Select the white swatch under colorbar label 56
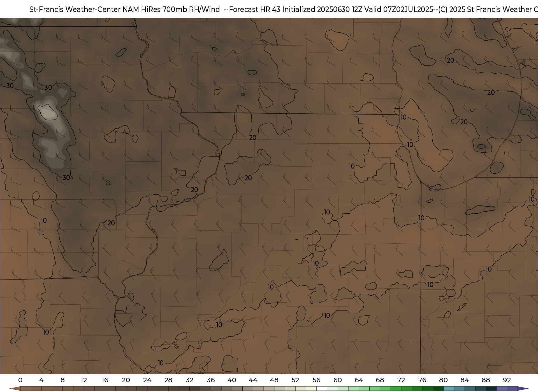 (322, 388)
